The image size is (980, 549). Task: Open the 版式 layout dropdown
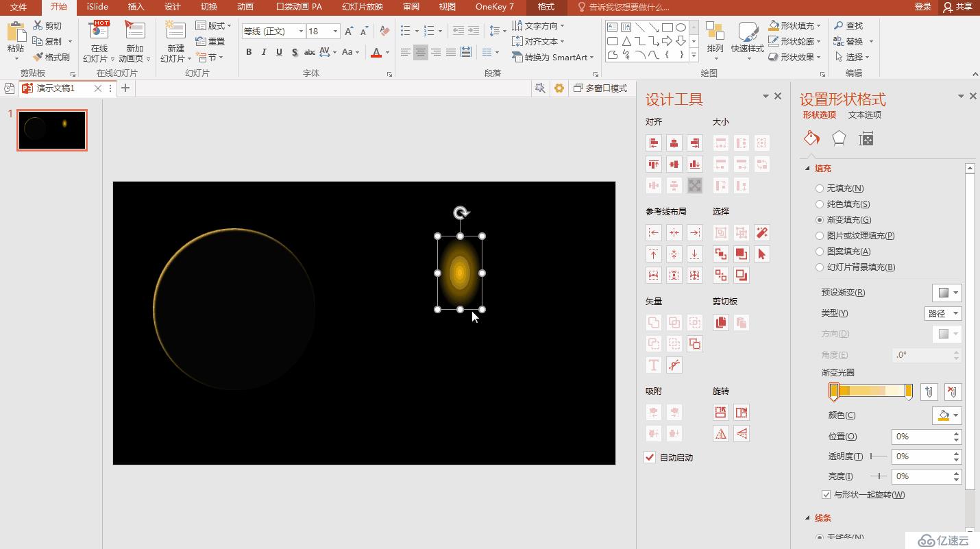213,25
